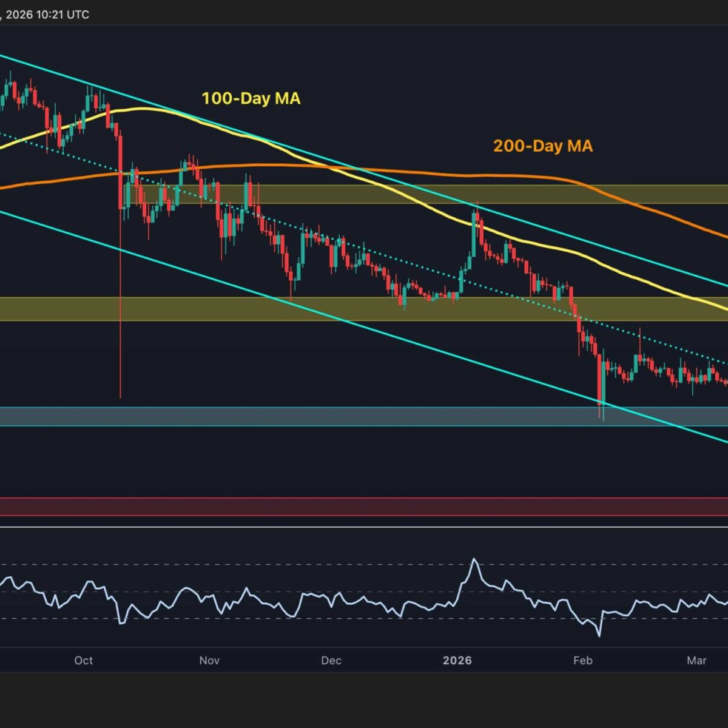Select the Nov label on time axis

(x=209, y=660)
